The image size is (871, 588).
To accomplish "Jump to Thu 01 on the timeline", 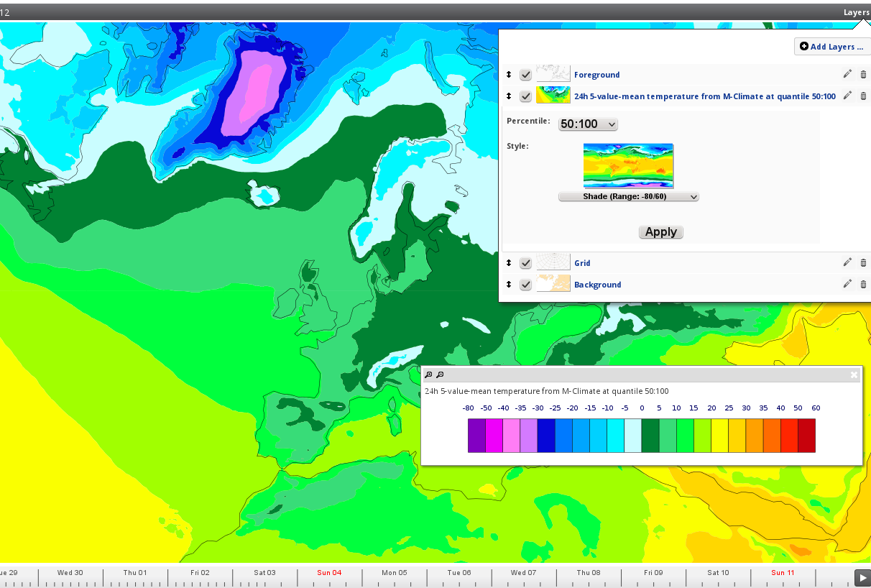I will coord(135,572).
